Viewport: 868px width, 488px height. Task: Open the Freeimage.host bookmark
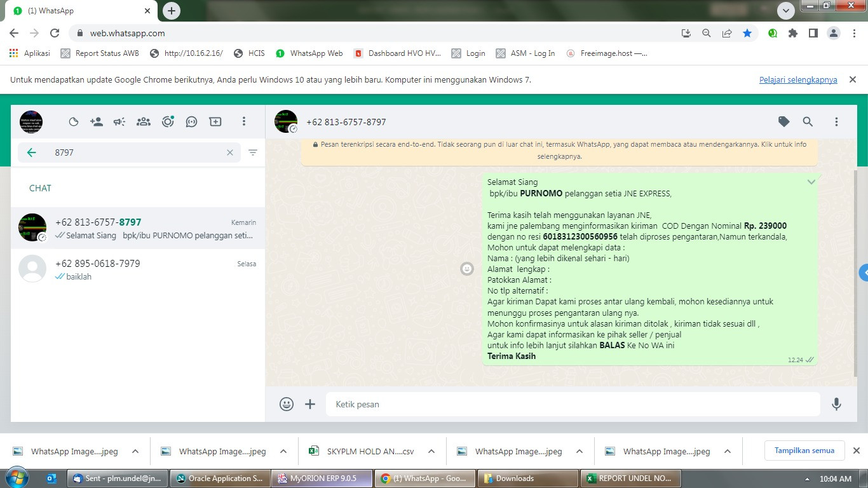(x=607, y=53)
